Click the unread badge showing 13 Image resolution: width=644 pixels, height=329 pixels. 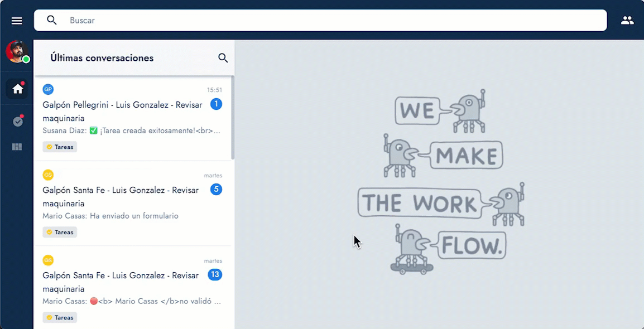click(x=215, y=275)
